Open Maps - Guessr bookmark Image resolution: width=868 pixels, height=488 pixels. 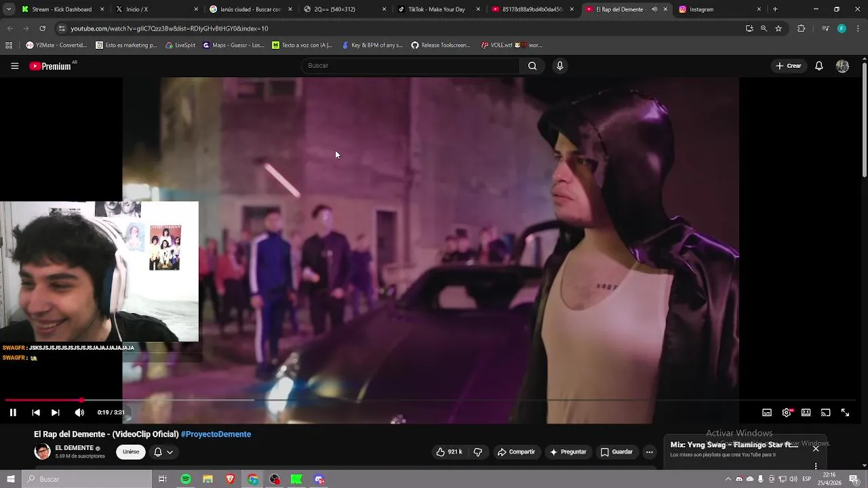(x=233, y=45)
